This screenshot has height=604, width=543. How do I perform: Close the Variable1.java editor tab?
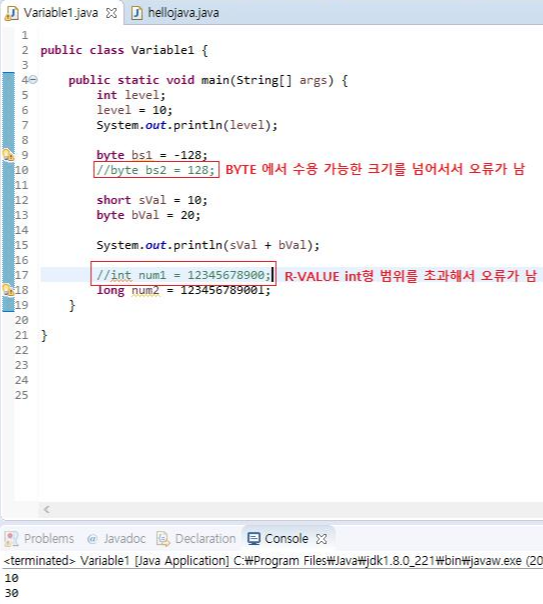pos(111,13)
